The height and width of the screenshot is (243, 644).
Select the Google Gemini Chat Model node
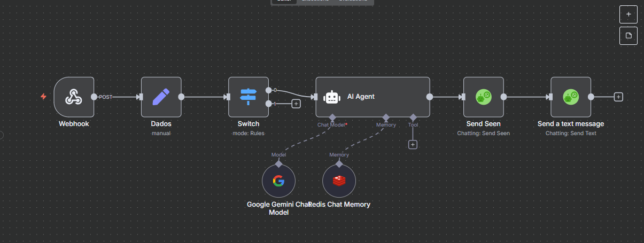pyautogui.click(x=278, y=181)
